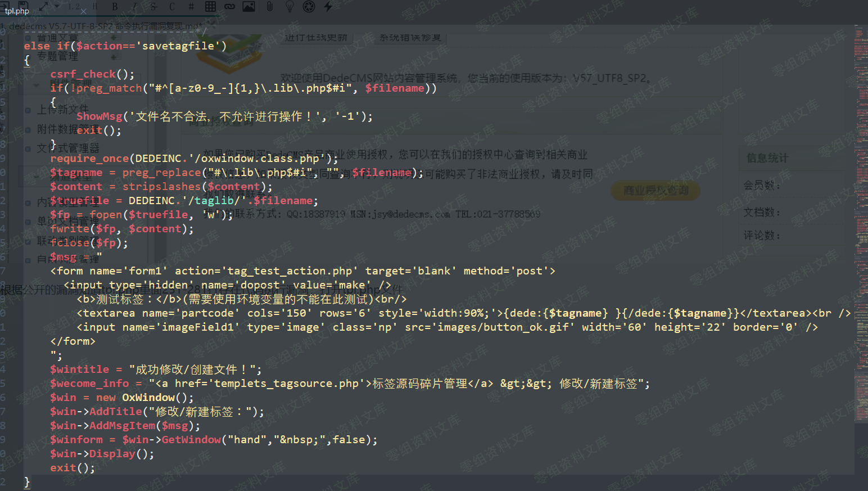Apply strikethrough formatting
The width and height of the screenshot is (868, 491).
tap(153, 7)
